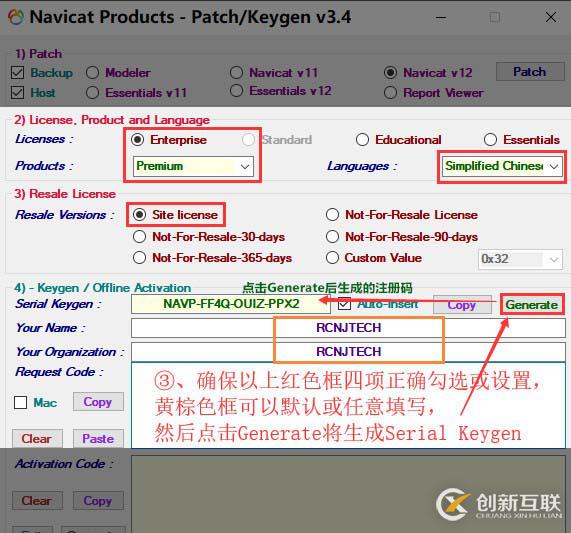Close the Patch/Keygen window
This screenshot has width=571, height=533.
click(551, 17)
